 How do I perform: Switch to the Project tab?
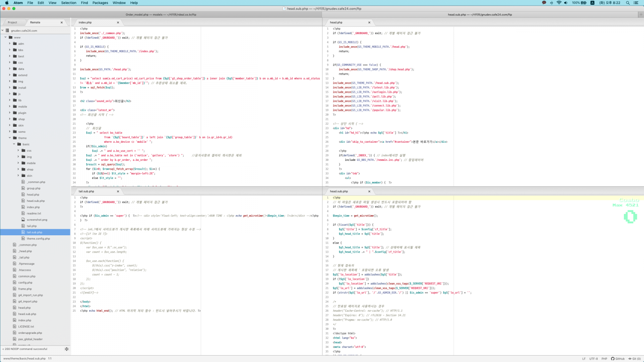point(12,23)
